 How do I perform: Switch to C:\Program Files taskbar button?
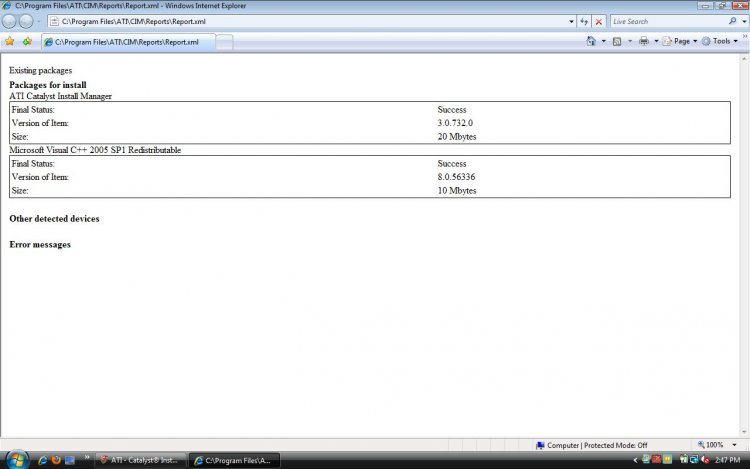234,461
